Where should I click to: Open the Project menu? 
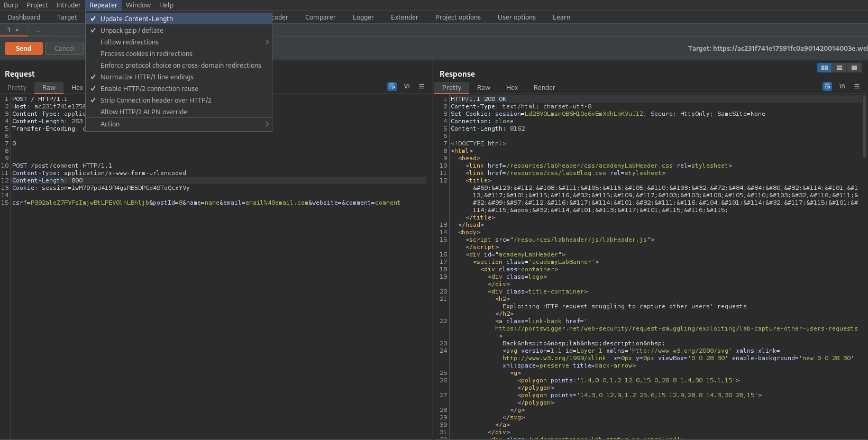pos(37,5)
